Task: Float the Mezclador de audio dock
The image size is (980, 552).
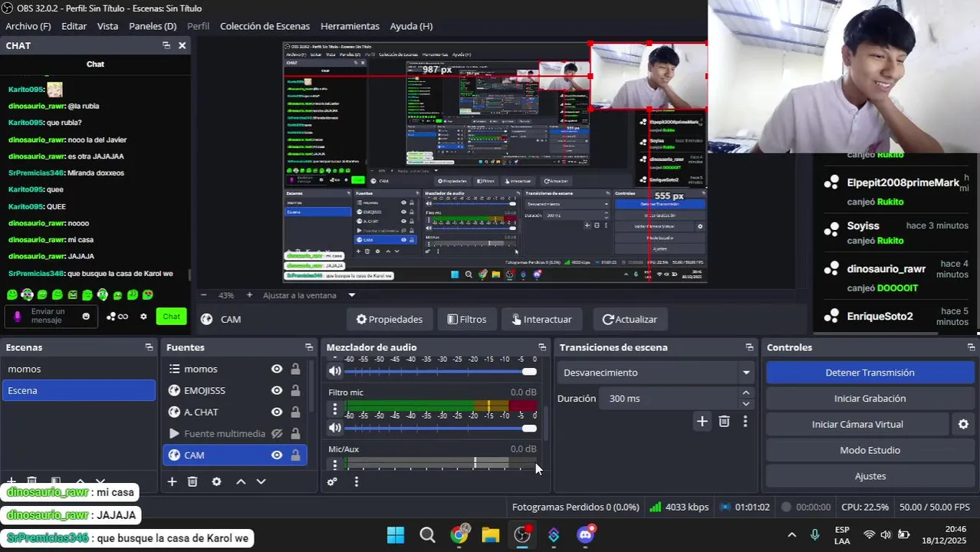Action: click(x=542, y=347)
